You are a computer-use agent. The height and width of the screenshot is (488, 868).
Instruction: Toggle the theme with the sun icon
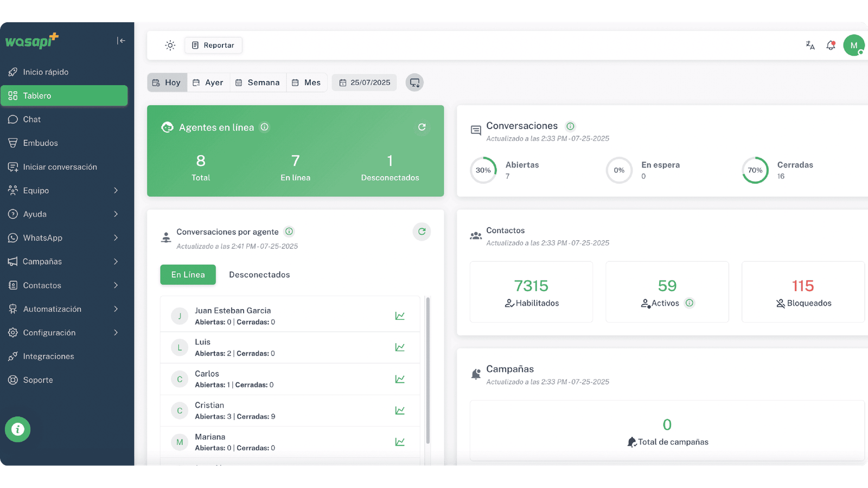[x=170, y=45]
